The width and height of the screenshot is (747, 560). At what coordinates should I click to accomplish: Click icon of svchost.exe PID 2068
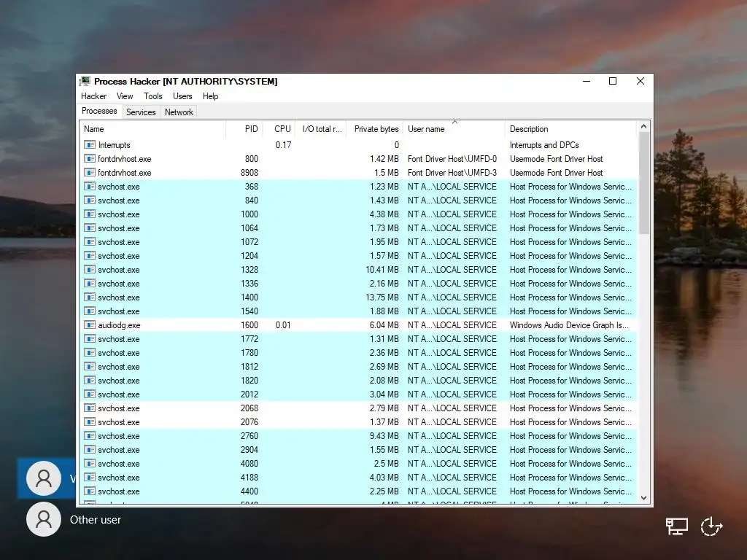(x=90, y=408)
